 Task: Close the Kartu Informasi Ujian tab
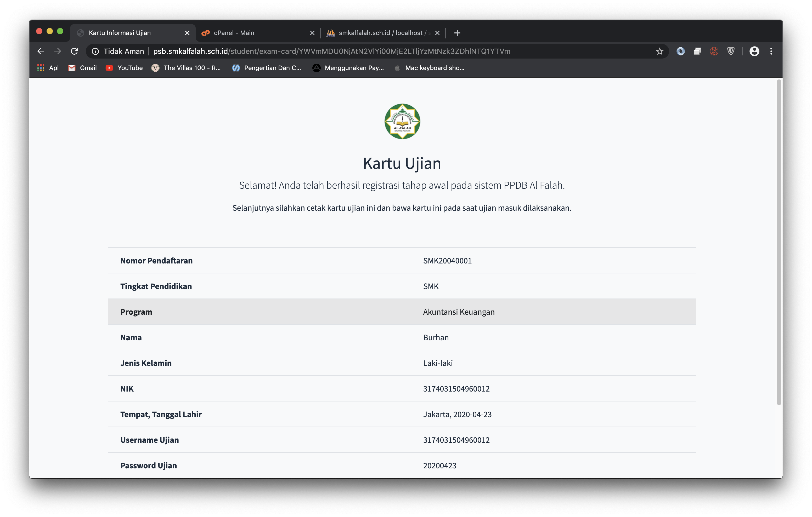(x=187, y=33)
